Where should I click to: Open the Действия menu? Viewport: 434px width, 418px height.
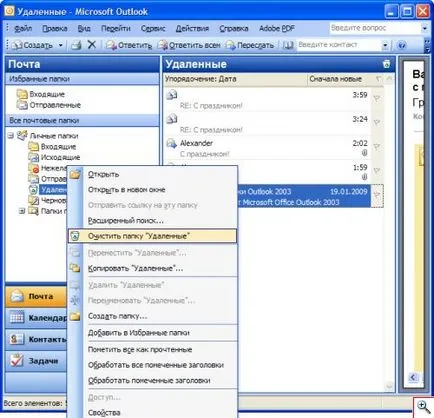pos(192,29)
